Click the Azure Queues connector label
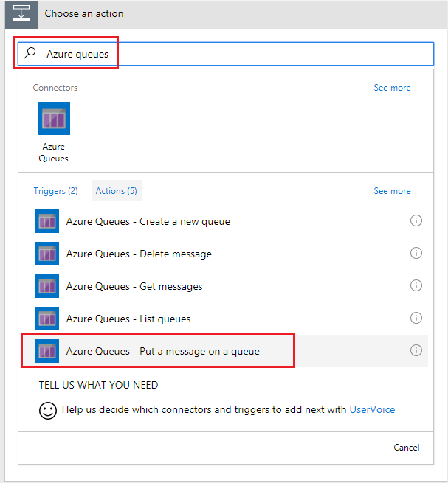Image resolution: width=448 pixels, height=483 pixels. point(53,153)
